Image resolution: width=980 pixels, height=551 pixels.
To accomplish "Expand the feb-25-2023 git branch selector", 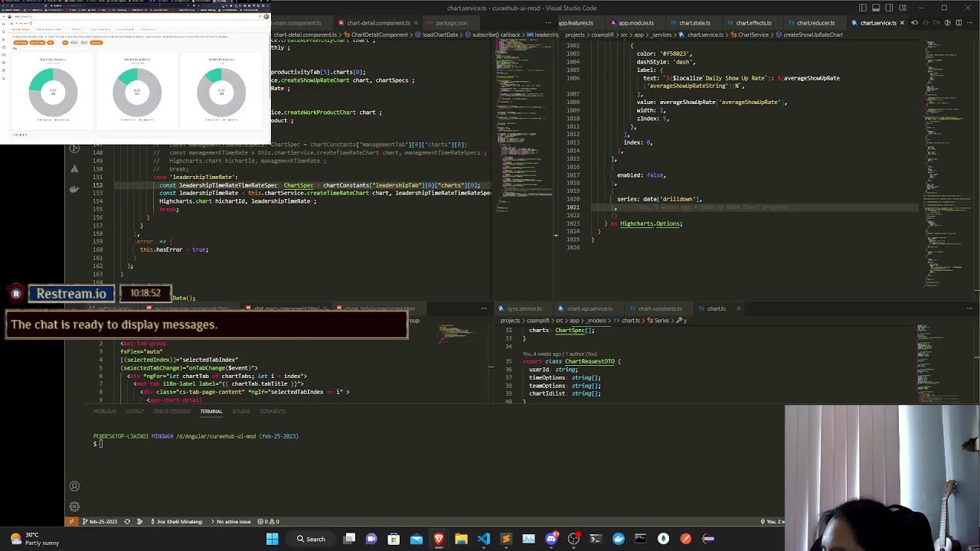I will (x=100, y=522).
